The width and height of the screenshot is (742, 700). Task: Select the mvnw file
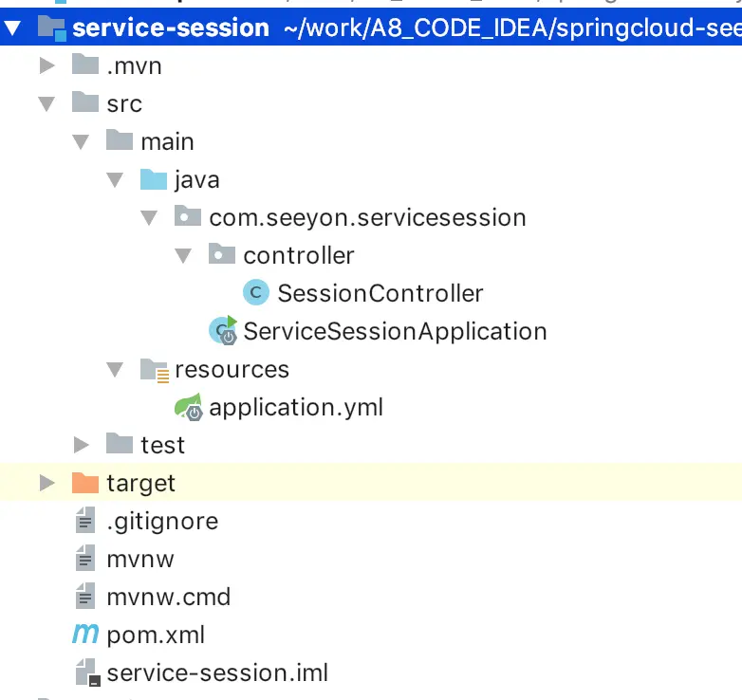point(140,559)
